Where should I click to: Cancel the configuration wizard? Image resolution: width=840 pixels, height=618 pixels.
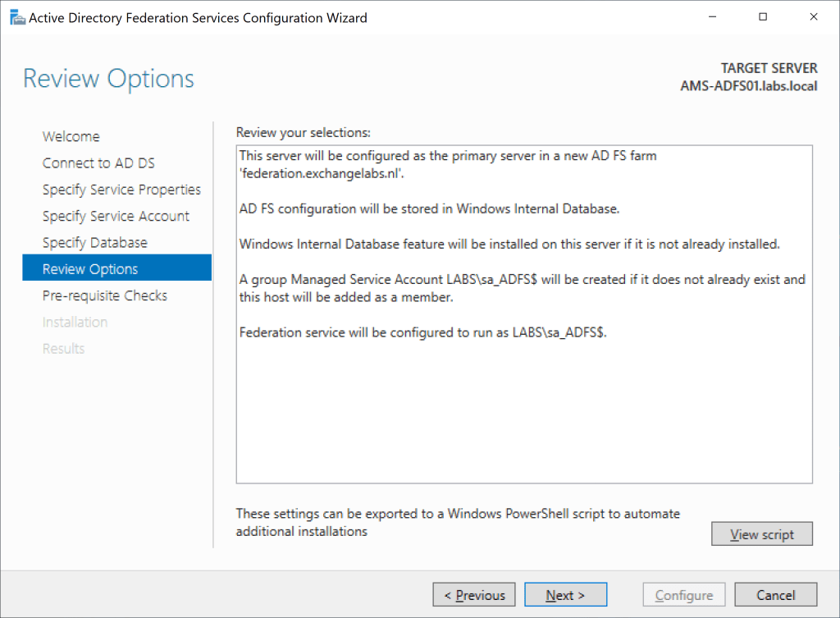pyautogui.click(x=775, y=594)
